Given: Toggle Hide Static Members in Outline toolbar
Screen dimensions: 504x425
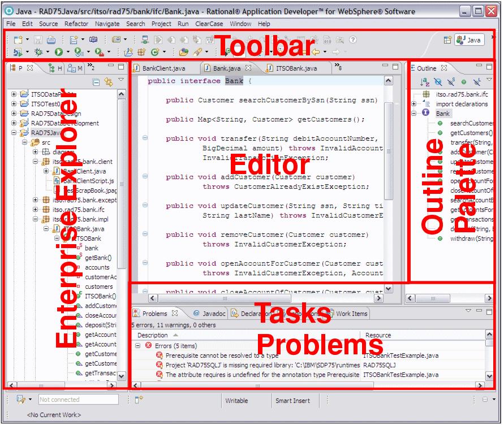Looking at the screenshot, I should (x=451, y=82).
